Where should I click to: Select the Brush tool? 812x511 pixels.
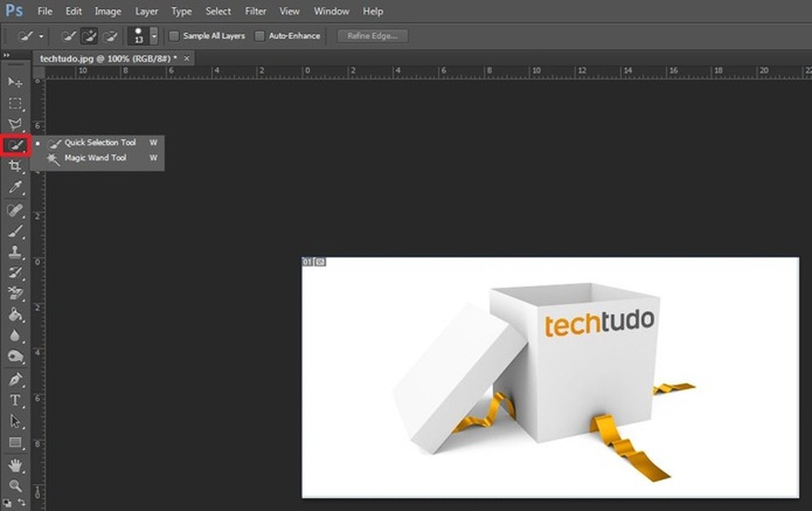pos(13,231)
